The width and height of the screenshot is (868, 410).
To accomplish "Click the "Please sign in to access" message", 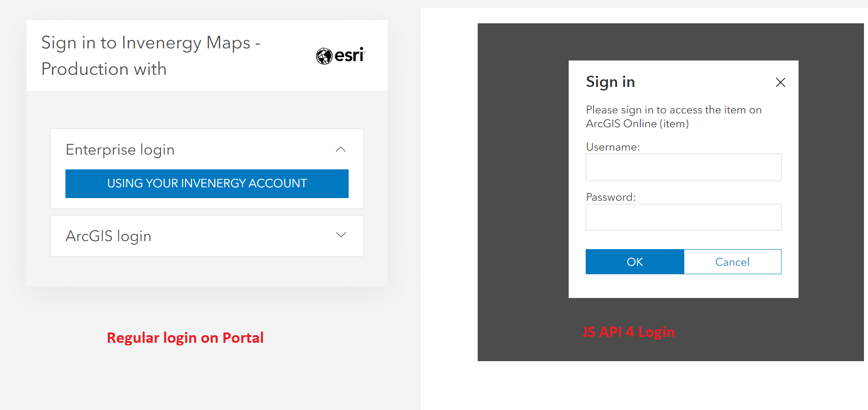I will point(674,117).
